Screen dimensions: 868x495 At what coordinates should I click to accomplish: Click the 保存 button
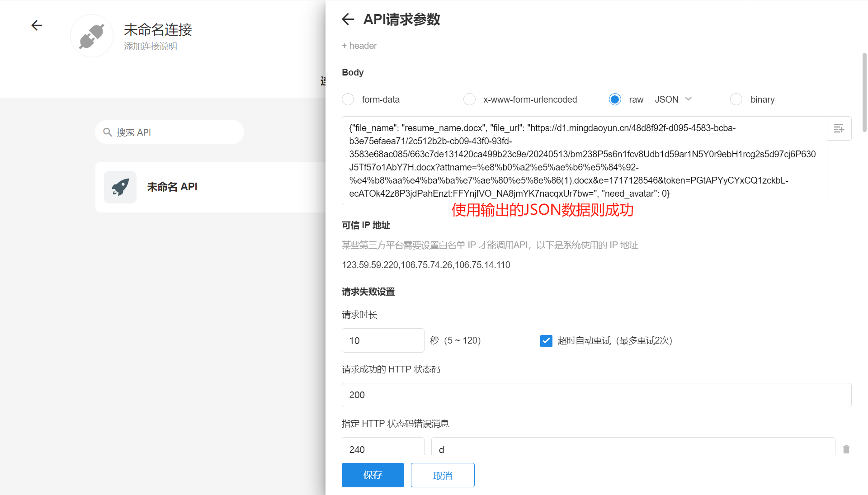click(373, 475)
